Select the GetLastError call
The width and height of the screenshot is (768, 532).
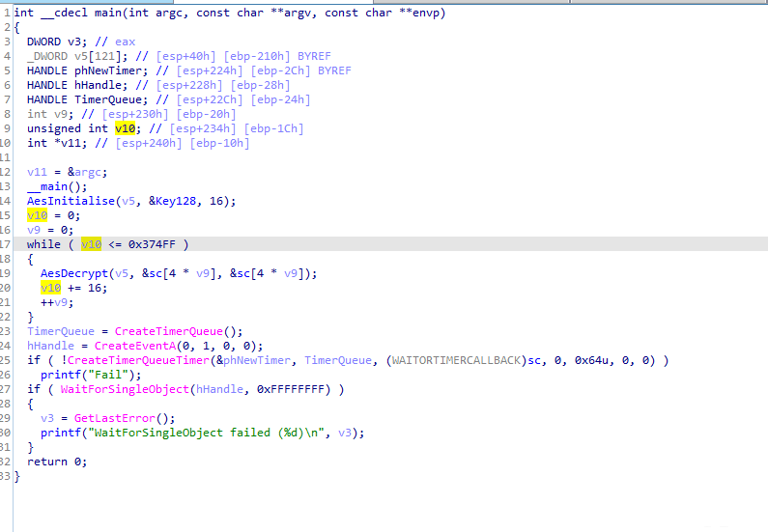(x=115, y=418)
